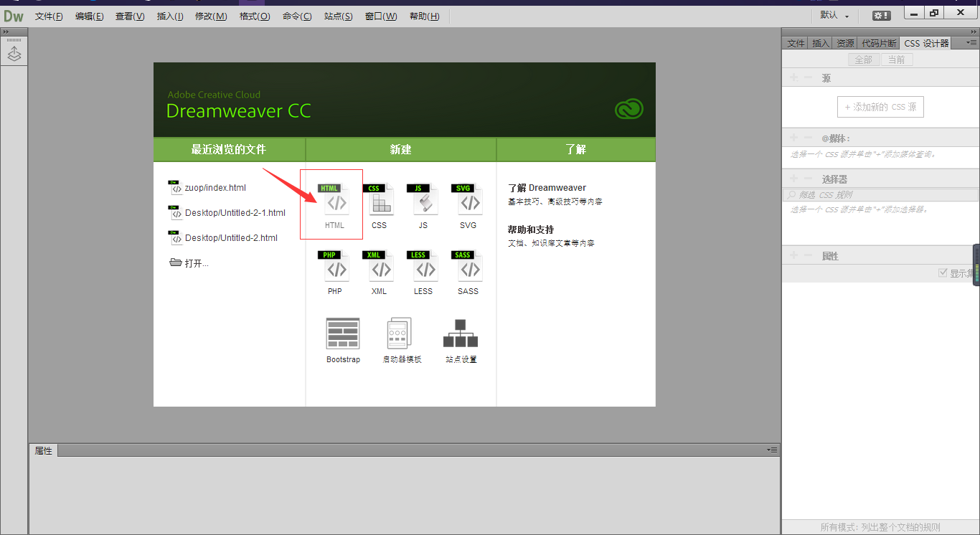
Task: Collapse the 属性 panel at bottom
Action: pyautogui.click(x=770, y=450)
